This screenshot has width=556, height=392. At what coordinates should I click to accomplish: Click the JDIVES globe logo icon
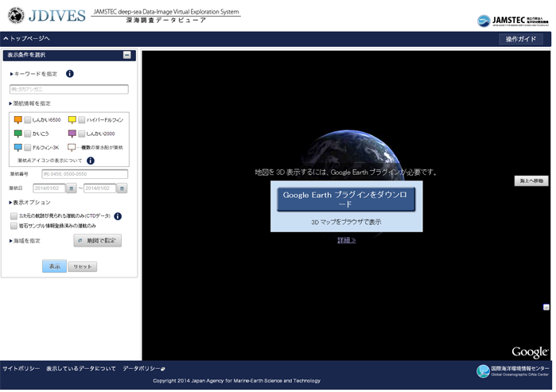[16, 15]
